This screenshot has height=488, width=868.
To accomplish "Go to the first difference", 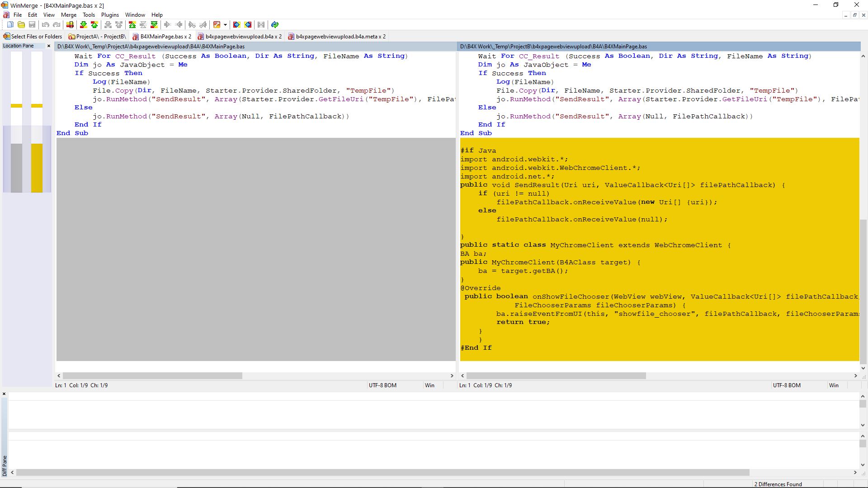I will point(132,25).
